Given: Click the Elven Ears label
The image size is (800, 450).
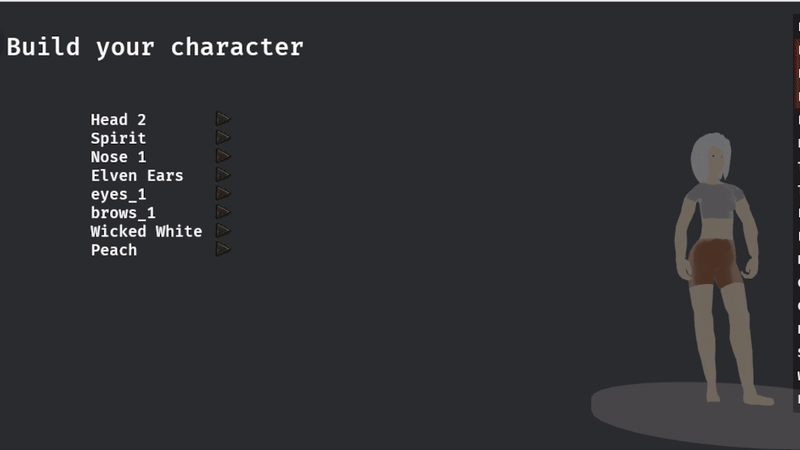Looking at the screenshot, I should coord(137,176).
